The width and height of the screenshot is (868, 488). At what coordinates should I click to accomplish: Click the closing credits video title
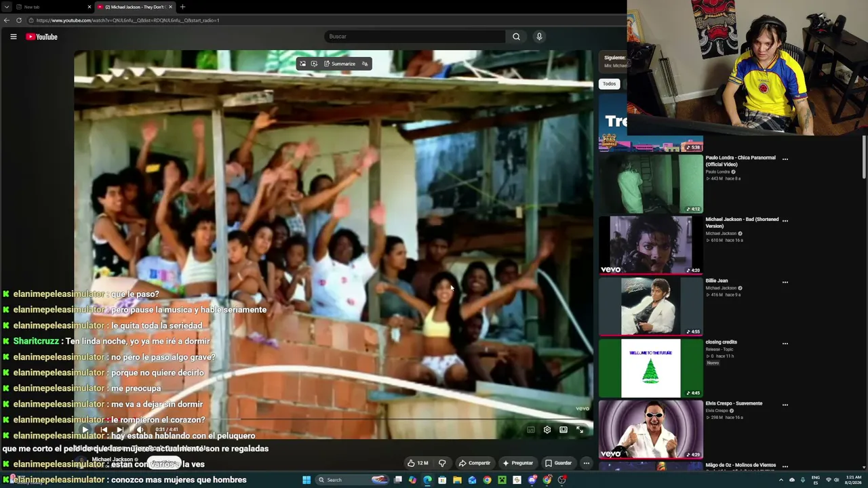pos(721,342)
